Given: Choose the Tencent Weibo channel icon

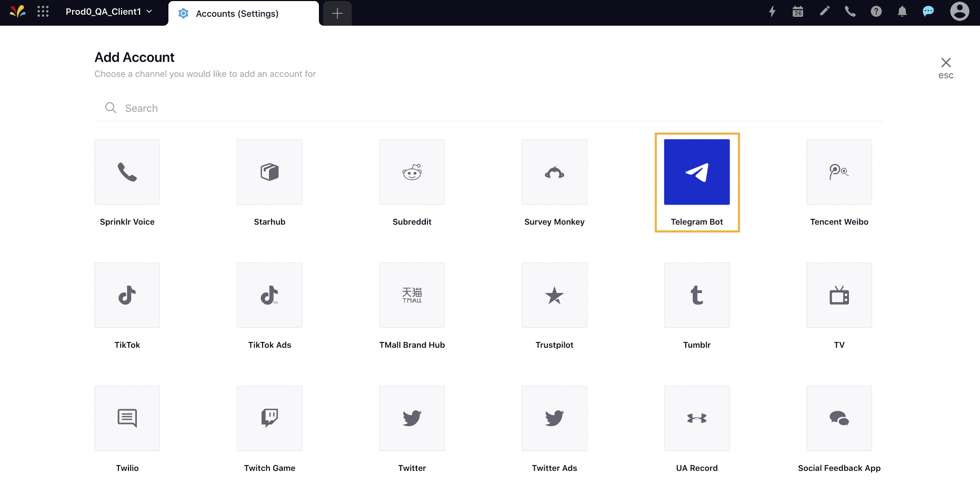Looking at the screenshot, I should [x=839, y=172].
